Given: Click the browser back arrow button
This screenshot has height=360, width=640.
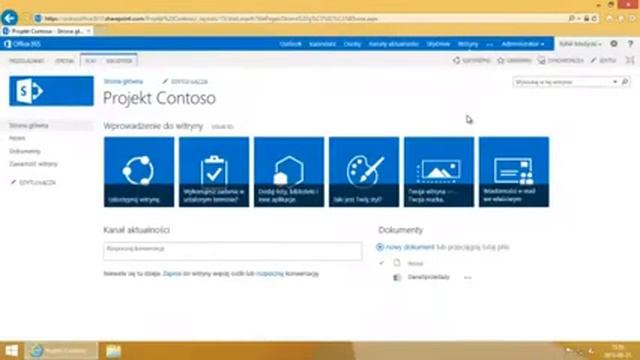Looking at the screenshot, I should (9, 18).
